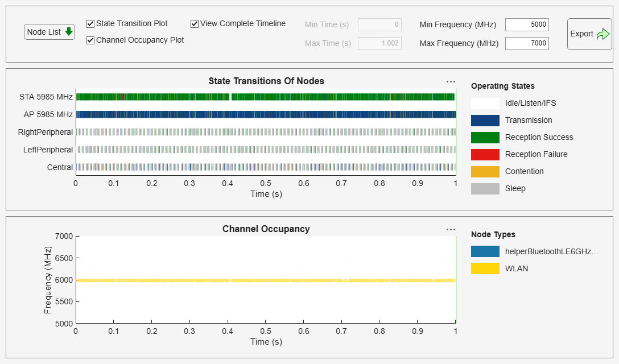619x364 pixels.
Task: Click the Reception Failure red swatch
Action: (x=485, y=154)
